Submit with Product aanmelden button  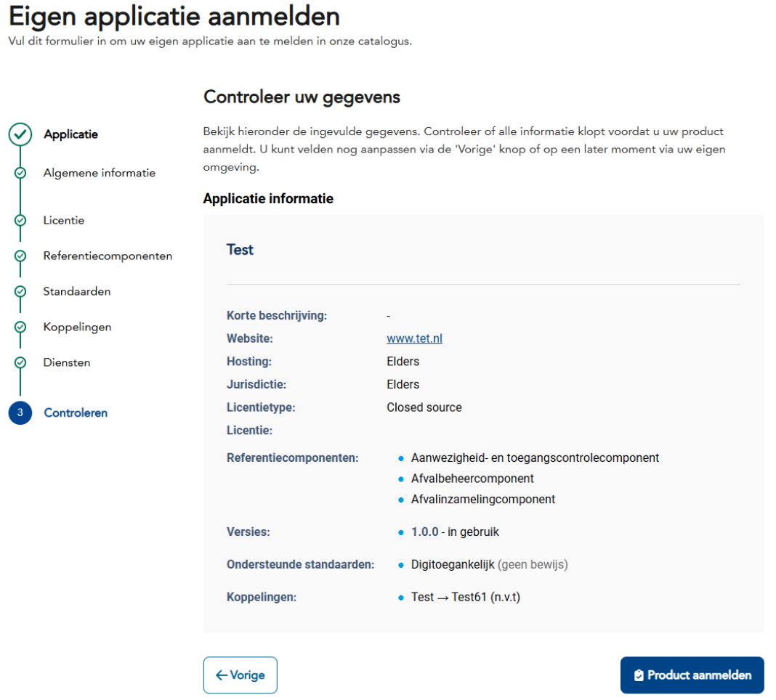[x=692, y=675]
